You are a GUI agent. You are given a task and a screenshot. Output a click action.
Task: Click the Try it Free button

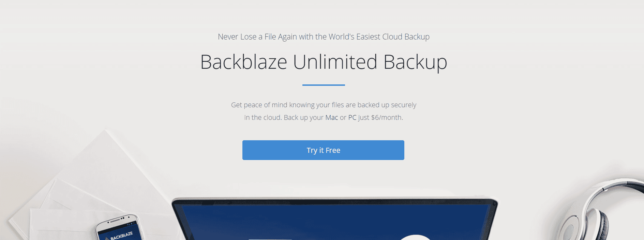click(323, 150)
